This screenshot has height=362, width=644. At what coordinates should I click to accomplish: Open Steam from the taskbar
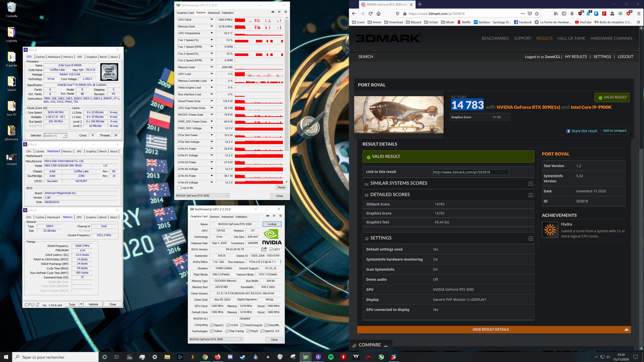(x=243, y=357)
